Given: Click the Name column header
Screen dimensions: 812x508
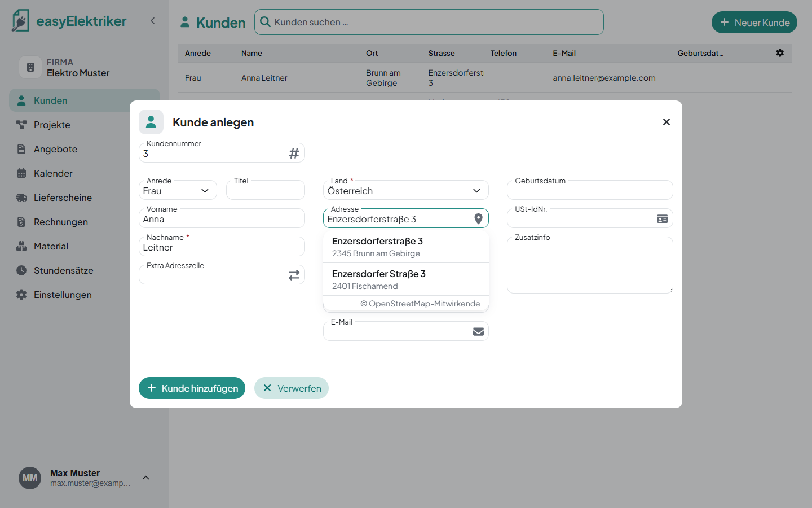Looking at the screenshot, I should [251, 53].
